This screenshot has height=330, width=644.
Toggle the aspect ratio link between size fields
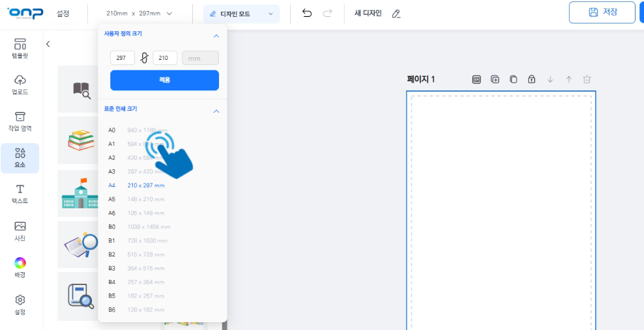pos(144,58)
